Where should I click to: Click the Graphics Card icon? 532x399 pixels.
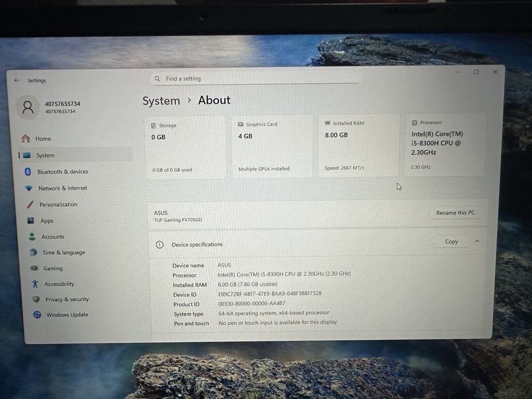pyautogui.click(x=241, y=124)
